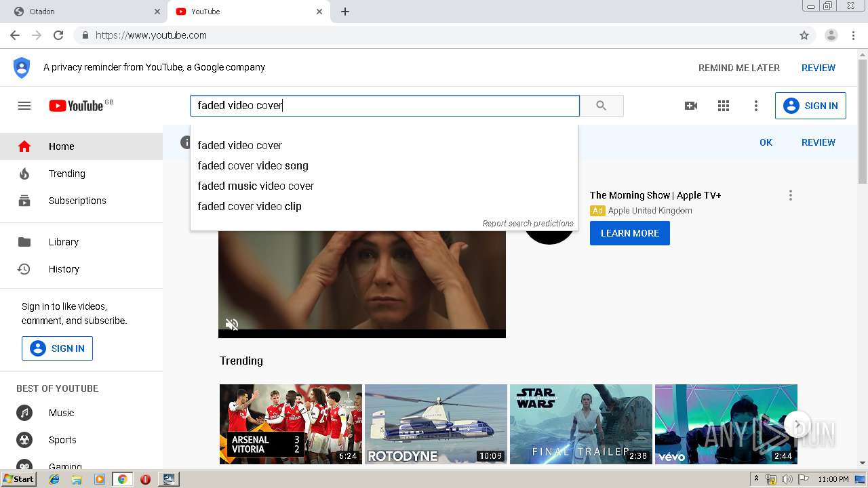The width and height of the screenshot is (868, 488).
Task: Open the Vevo video thumbnail
Action: click(x=726, y=424)
